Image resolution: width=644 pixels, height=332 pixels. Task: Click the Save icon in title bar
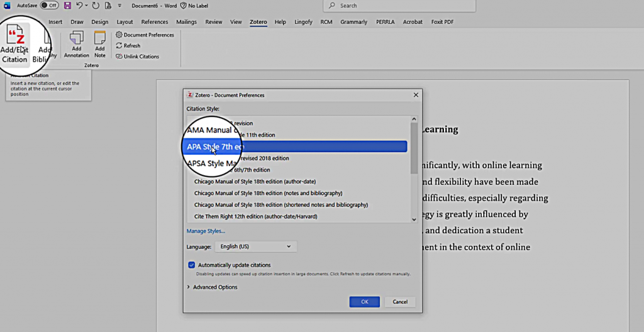pos(67,6)
